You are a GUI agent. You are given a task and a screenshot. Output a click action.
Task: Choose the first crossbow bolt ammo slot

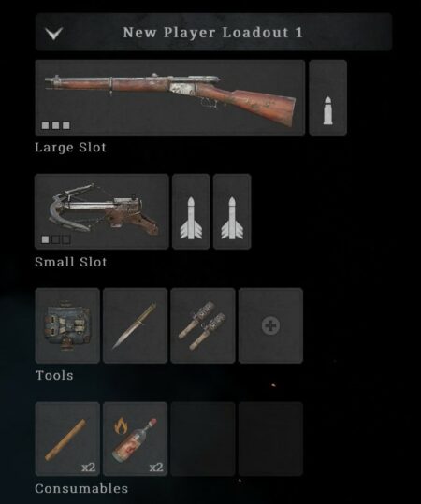[x=191, y=211]
